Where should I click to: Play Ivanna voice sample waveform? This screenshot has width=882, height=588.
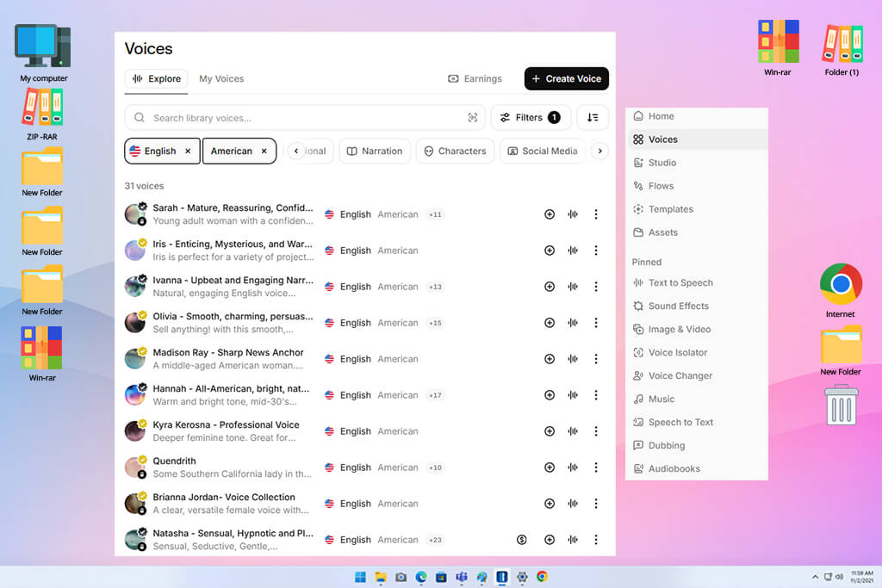point(573,287)
